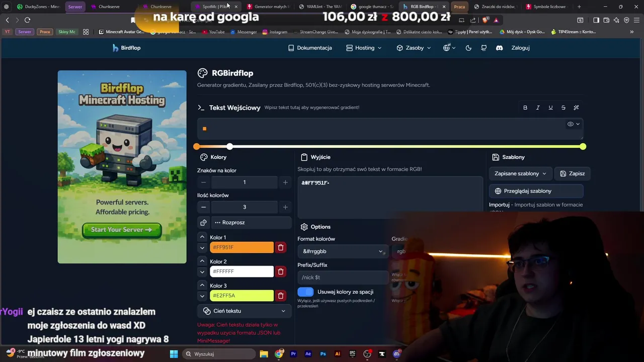Image resolution: width=644 pixels, height=362 pixels.
Task: Move Kolor 1 up arrow
Action: point(202,237)
